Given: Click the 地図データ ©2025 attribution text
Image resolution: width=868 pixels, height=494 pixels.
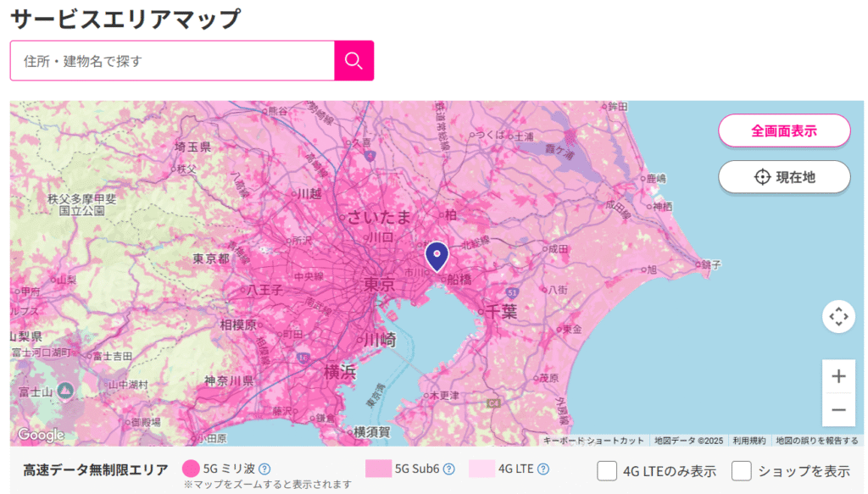Looking at the screenshot, I should coord(688,441).
